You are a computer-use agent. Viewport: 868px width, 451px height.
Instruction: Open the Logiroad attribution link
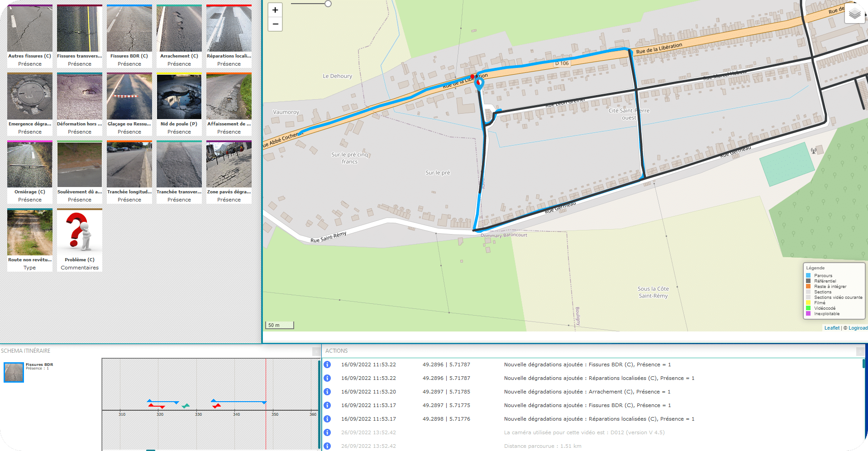[x=858, y=328]
